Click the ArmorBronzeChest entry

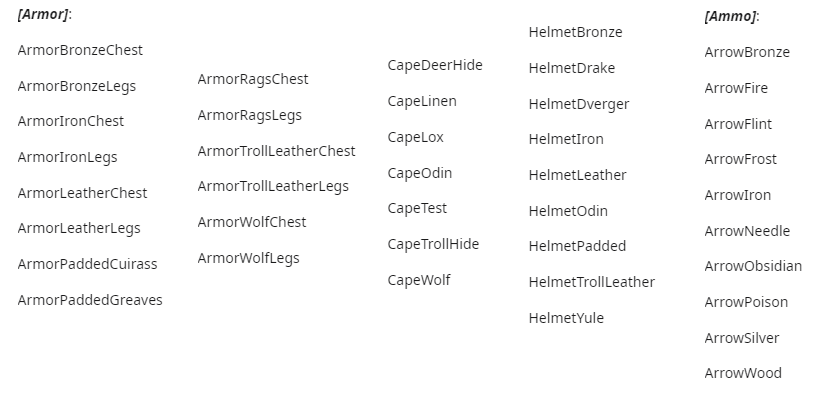(x=80, y=50)
